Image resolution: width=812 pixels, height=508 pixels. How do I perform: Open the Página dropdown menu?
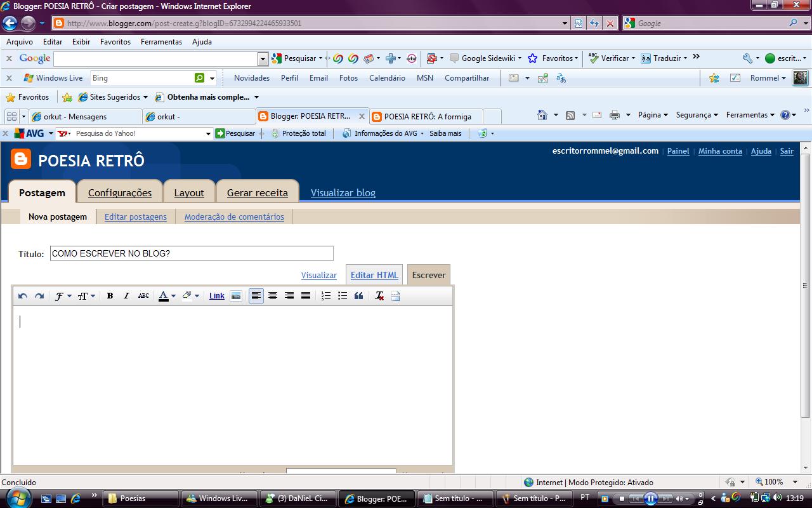653,115
